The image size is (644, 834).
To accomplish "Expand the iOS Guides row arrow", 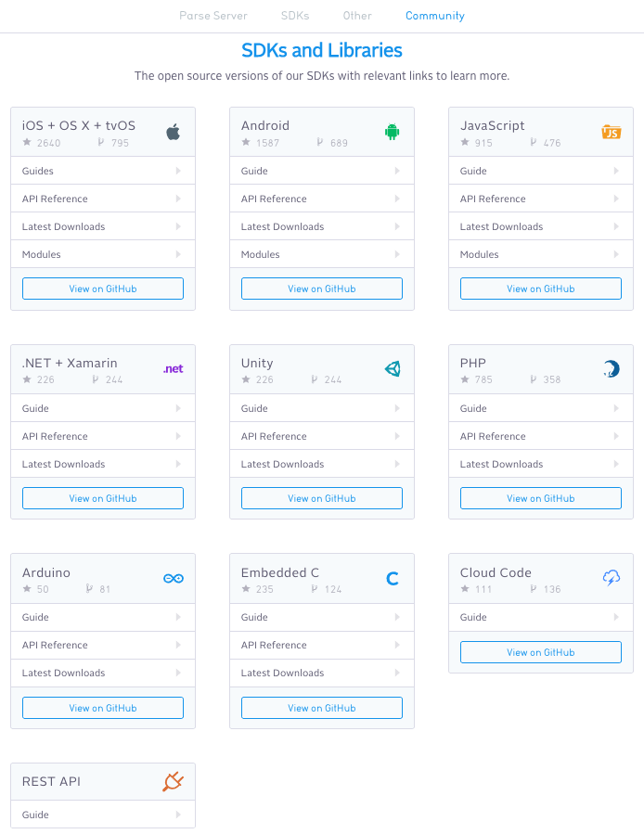I will coord(178,171).
